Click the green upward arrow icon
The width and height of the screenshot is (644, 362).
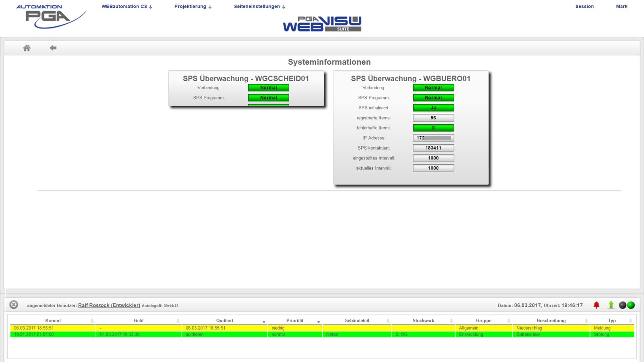point(611,305)
